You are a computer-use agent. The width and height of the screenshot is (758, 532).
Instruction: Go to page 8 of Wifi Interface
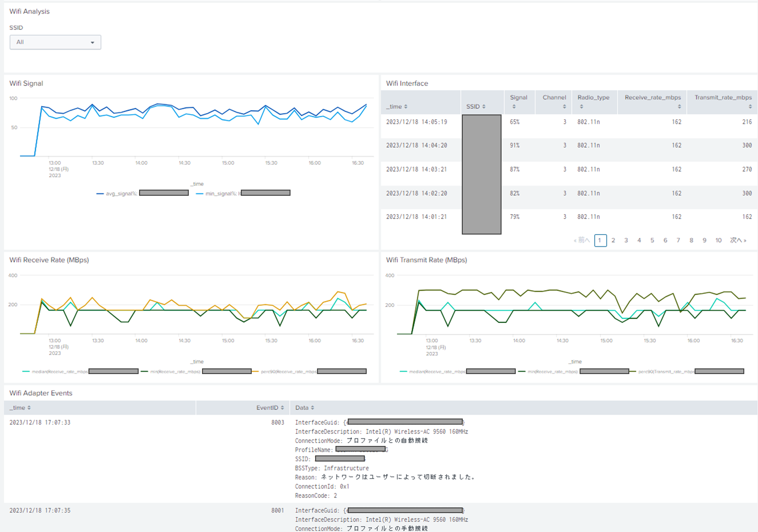(691, 240)
